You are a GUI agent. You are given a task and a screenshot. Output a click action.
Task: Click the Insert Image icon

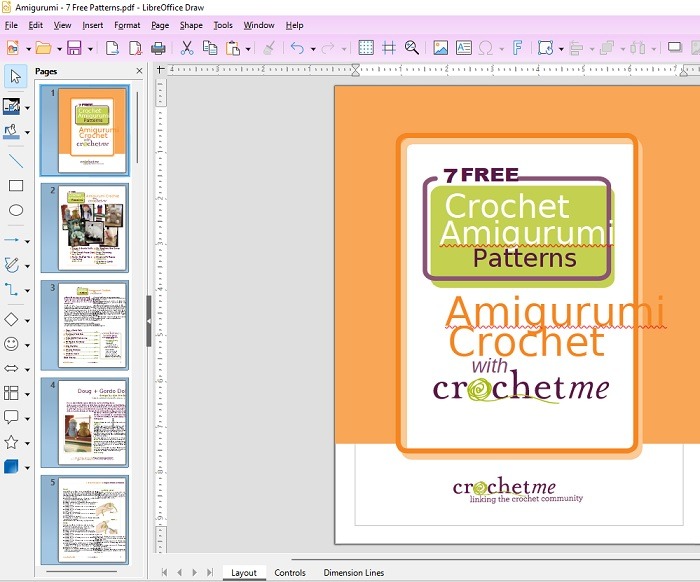pos(440,47)
